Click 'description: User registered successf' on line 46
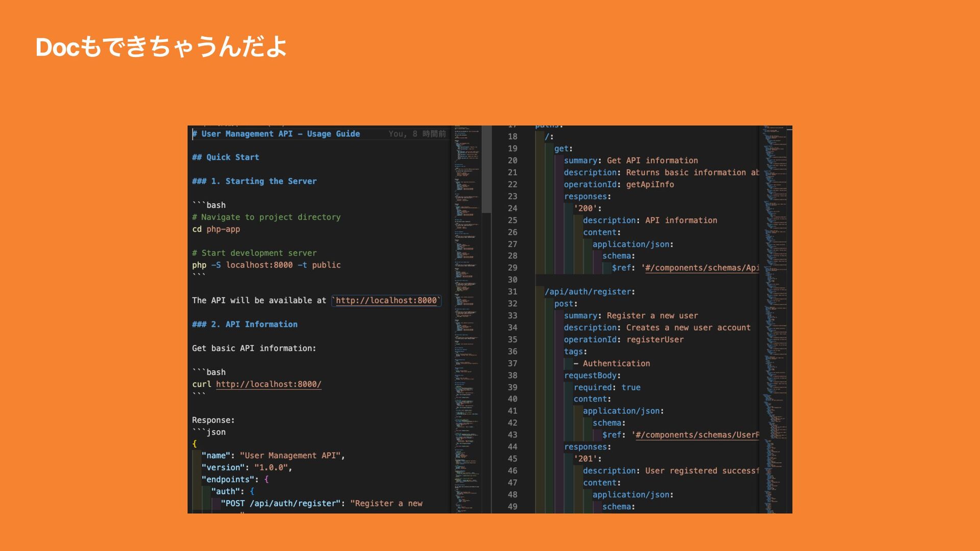 pyautogui.click(x=671, y=471)
